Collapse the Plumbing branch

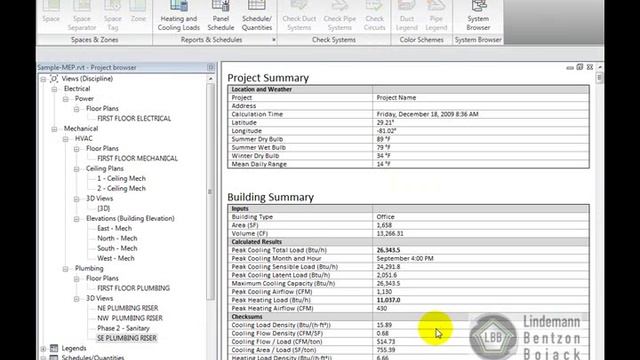[65, 269]
